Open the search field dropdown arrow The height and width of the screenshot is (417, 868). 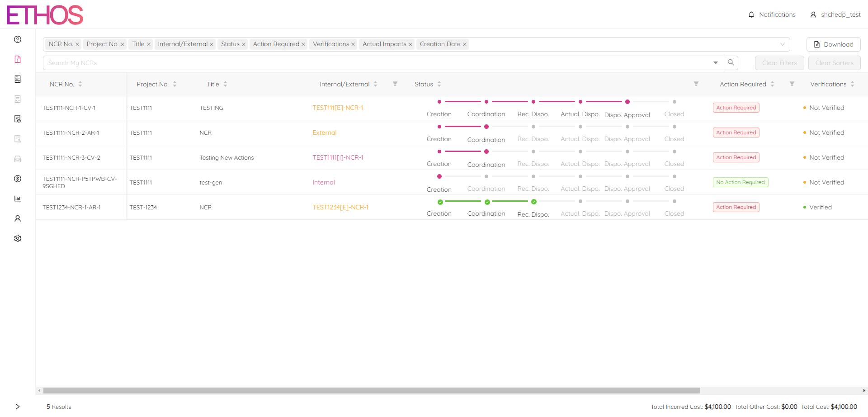tap(716, 63)
